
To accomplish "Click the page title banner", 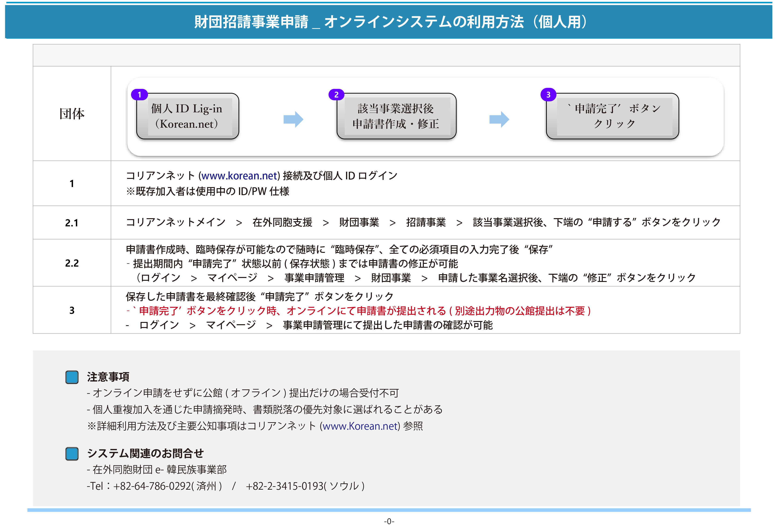I will 389,22.
